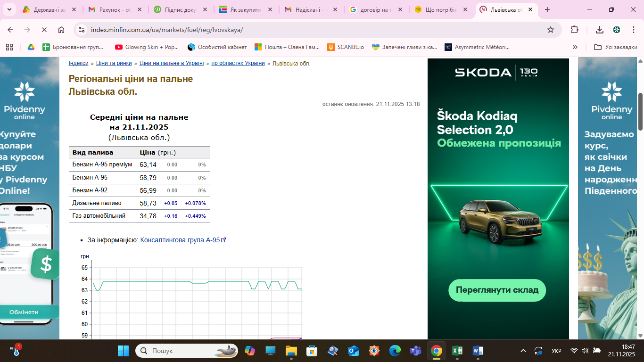The width and height of the screenshot is (644, 362).
Task: Click the Переглянути склад ad button
Action: pyautogui.click(x=497, y=290)
